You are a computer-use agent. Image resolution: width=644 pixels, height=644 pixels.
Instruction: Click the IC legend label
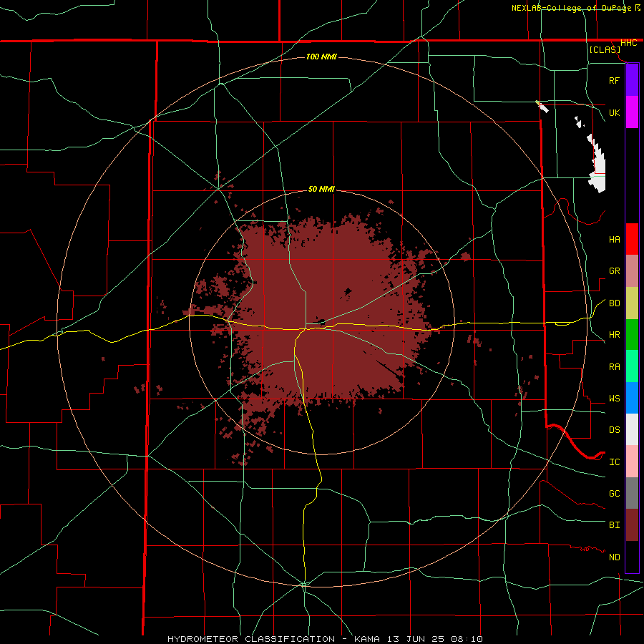[x=614, y=462]
